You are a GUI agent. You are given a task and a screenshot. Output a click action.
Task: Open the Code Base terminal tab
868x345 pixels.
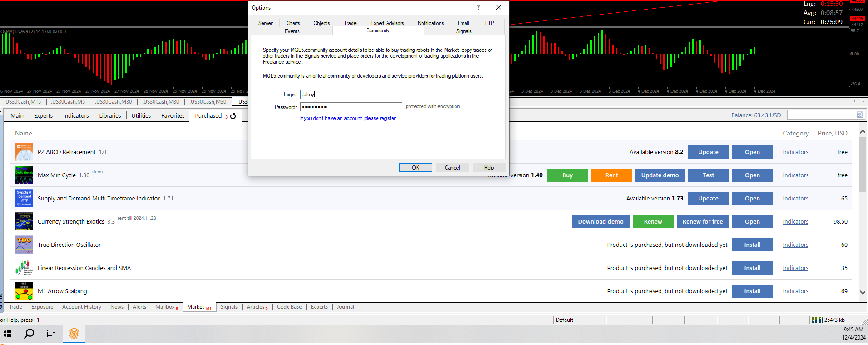point(289,307)
